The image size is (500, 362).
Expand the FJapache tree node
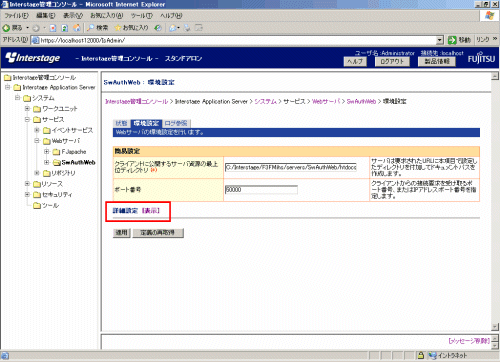coord(47,152)
